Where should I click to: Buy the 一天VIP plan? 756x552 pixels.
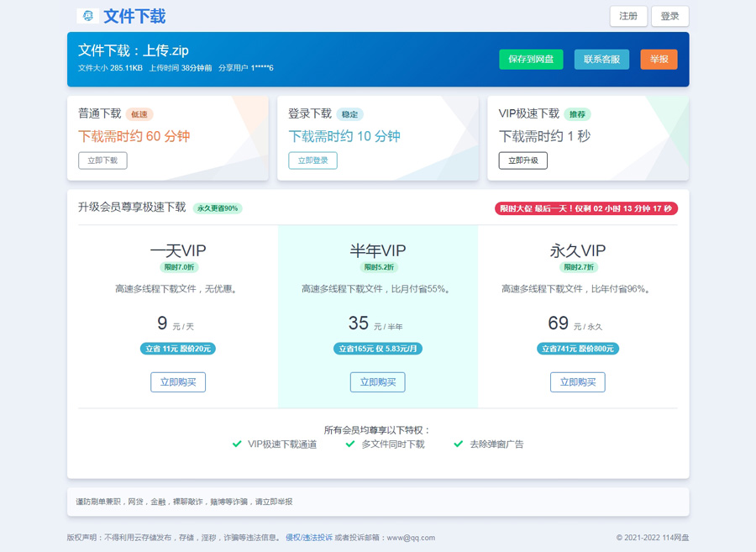coord(178,382)
